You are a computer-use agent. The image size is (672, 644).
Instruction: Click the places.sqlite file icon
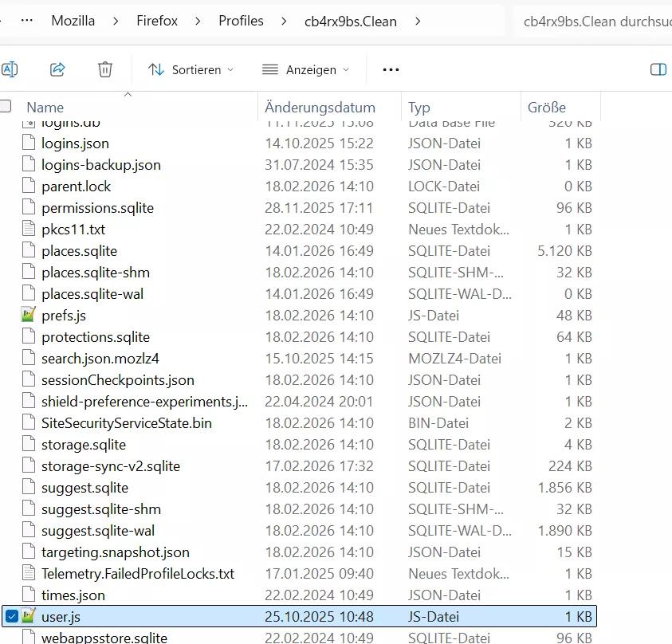tap(28, 249)
